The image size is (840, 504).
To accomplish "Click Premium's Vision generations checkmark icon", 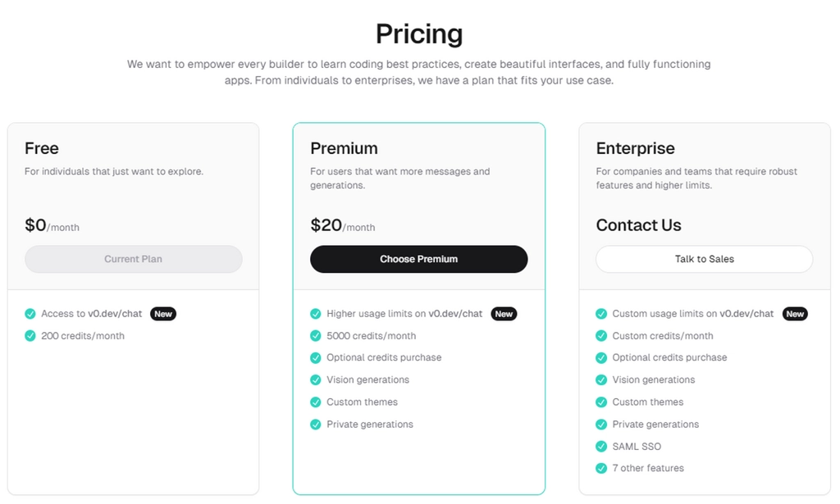I will click(x=316, y=380).
